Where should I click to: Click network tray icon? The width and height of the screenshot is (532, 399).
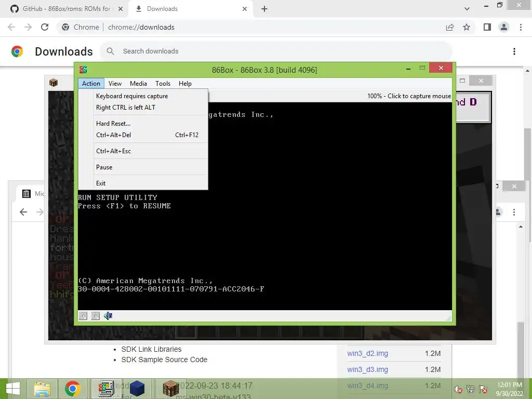470,389
